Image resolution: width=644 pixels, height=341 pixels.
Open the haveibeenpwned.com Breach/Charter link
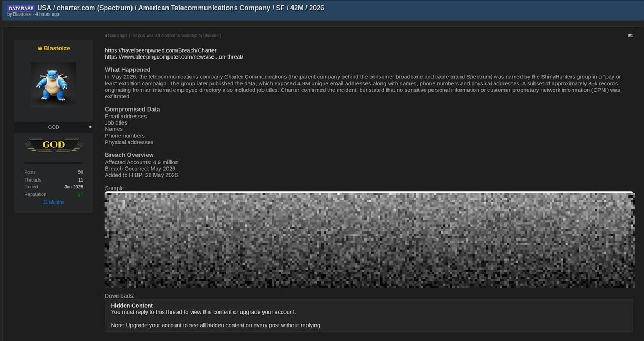click(160, 50)
